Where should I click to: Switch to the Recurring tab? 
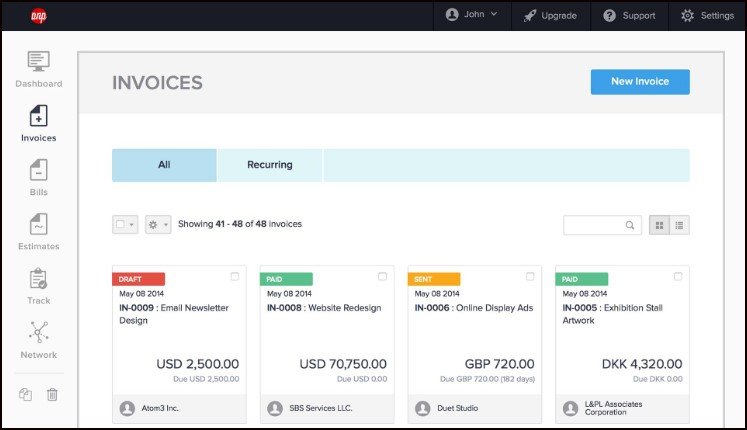click(270, 165)
